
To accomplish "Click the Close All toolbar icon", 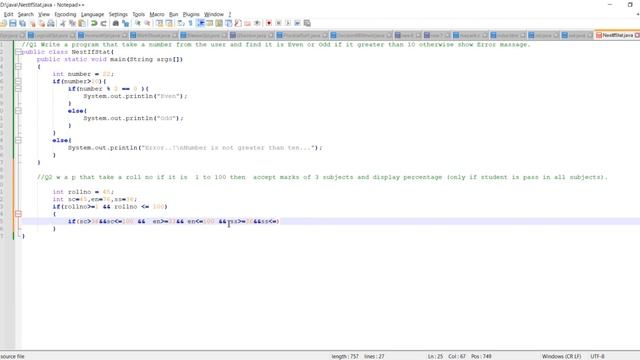I will tap(42, 23).
